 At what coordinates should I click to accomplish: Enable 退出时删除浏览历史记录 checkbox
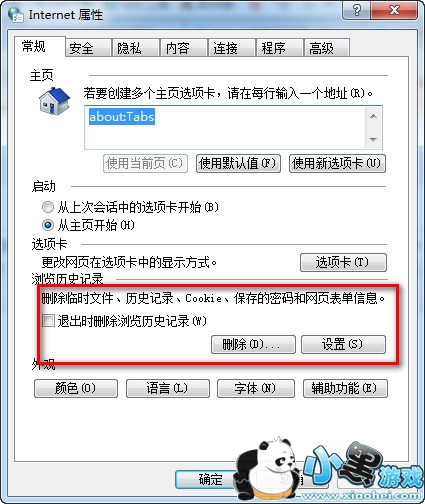click(48, 321)
